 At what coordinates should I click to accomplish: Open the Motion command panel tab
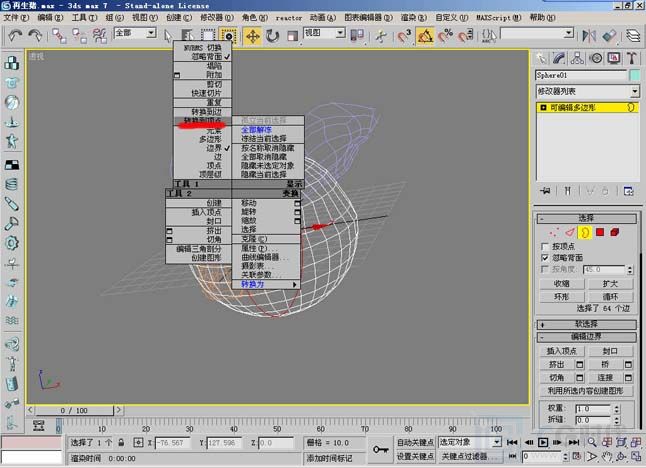tap(596, 58)
